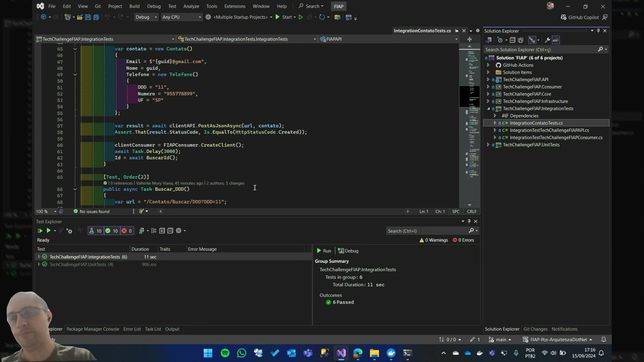Open the Build menu
Viewport: 644px width, 362px height.
click(134, 6)
